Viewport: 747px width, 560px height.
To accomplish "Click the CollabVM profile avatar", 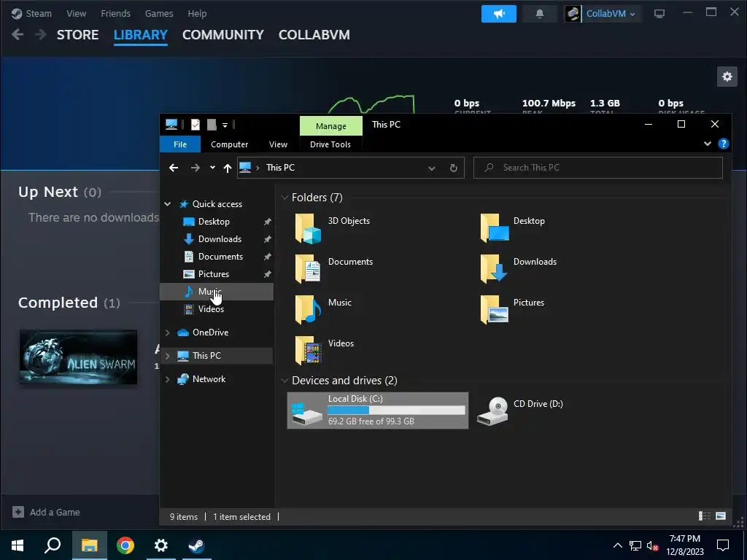I will [x=573, y=14].
